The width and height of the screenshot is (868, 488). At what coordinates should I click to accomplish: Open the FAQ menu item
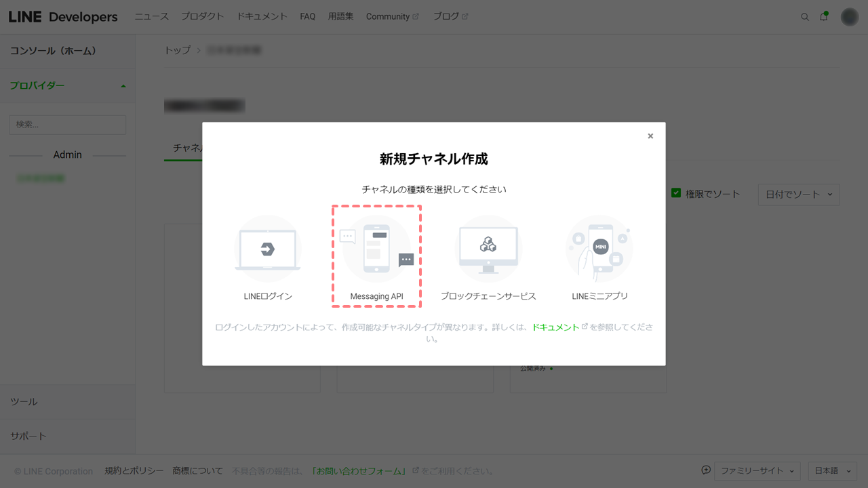[308, 16]
